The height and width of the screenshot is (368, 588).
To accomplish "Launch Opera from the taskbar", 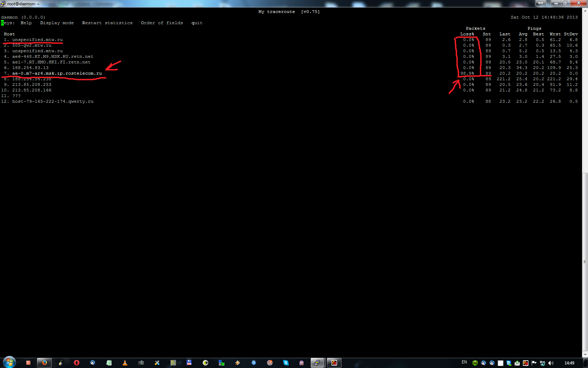I will (76, 363).
